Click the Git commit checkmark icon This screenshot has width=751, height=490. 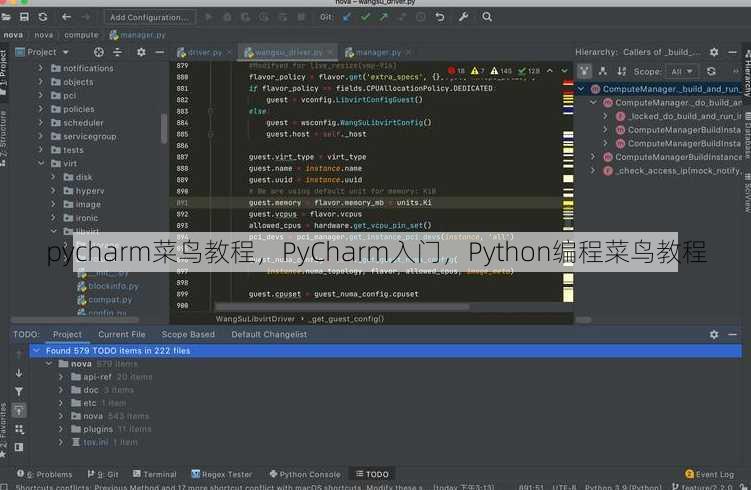[365, 17]
